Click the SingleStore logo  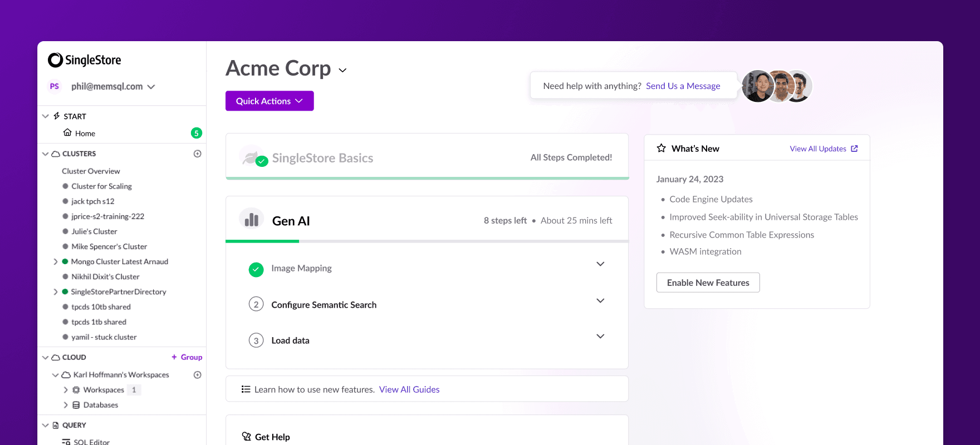[x=84, y=60]
